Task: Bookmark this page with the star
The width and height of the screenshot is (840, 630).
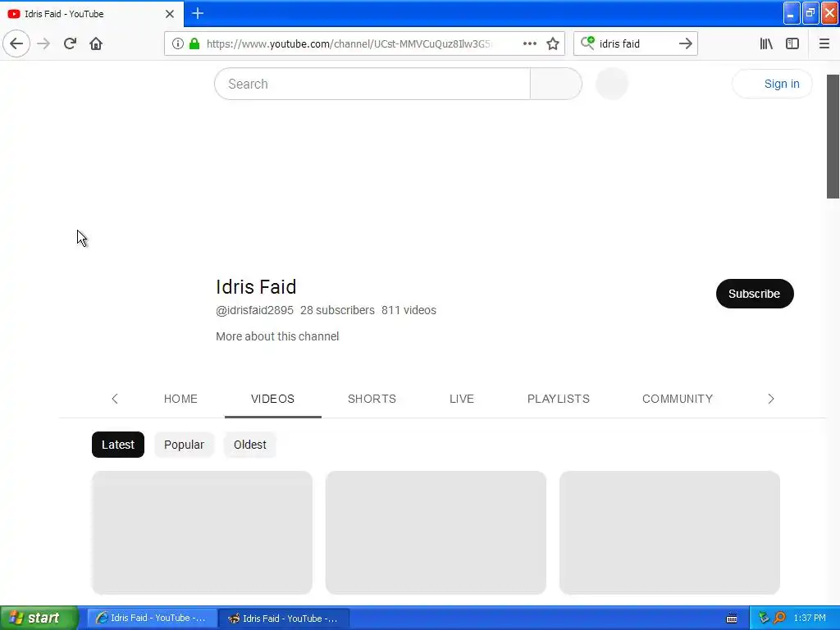Action: pyautogui.click(x=553, y=43)
